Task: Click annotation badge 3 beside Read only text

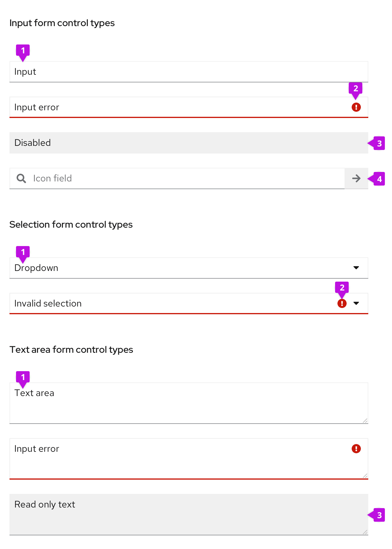Action: pyautogui.click(x=379, y=515)
